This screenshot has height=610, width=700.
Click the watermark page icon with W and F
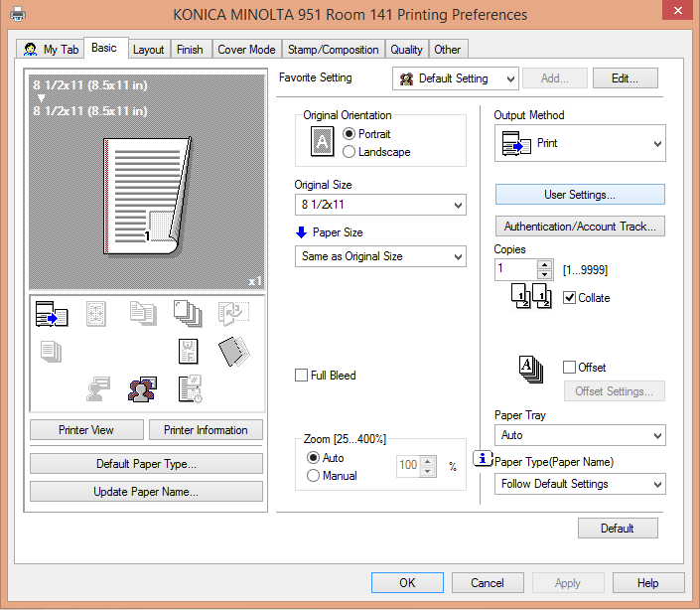tap(188, 352)
